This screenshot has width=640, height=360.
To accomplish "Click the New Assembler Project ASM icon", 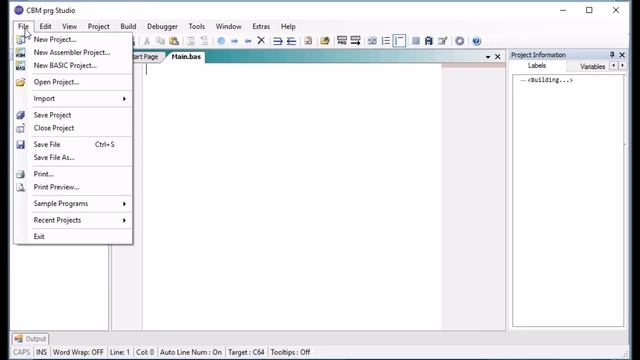I will click(20, 52).
